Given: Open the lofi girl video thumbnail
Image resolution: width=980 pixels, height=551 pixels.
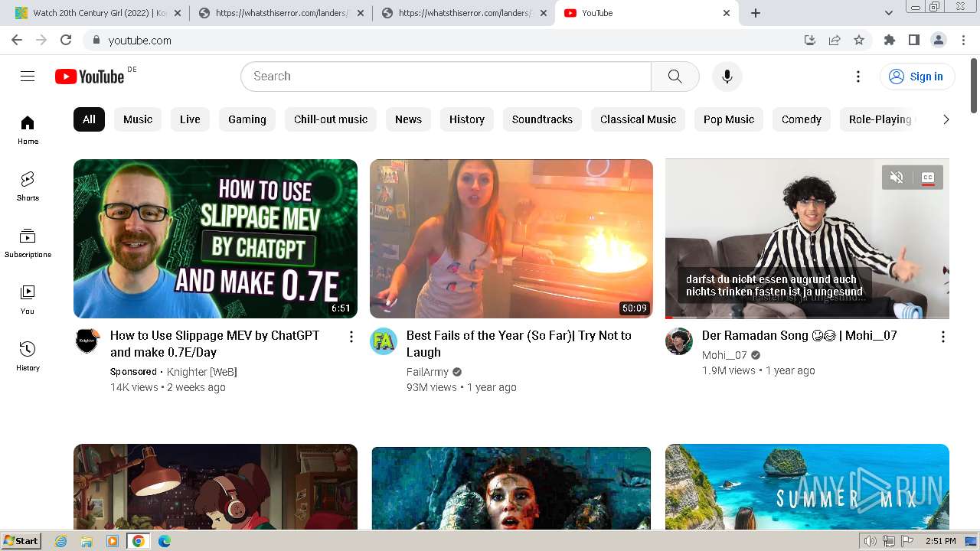Looking at the screenshot, I should coord(215,487).
